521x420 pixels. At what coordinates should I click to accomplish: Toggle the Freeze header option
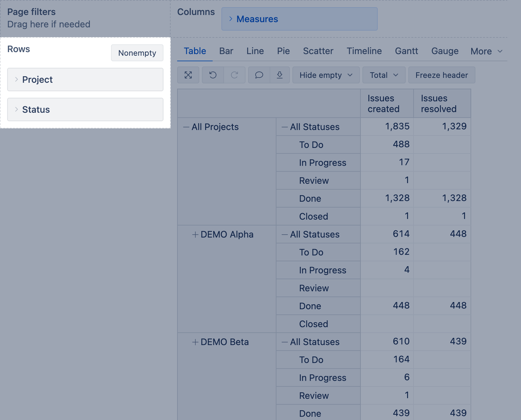(x=442, y=75)
